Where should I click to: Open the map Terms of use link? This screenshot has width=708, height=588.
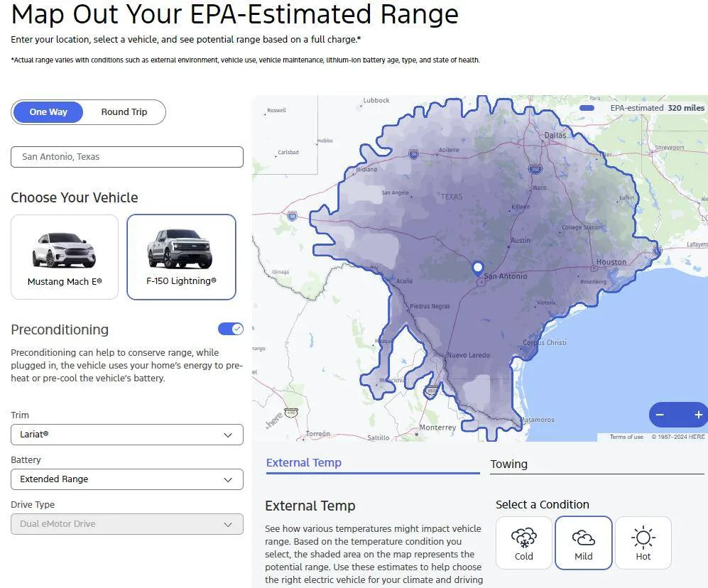pyautogui.click(x=626, y=437)
